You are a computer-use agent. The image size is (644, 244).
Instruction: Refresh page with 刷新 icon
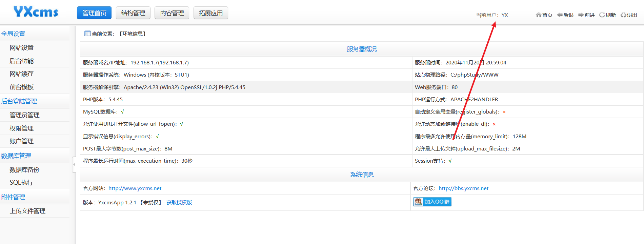point(607,15)
